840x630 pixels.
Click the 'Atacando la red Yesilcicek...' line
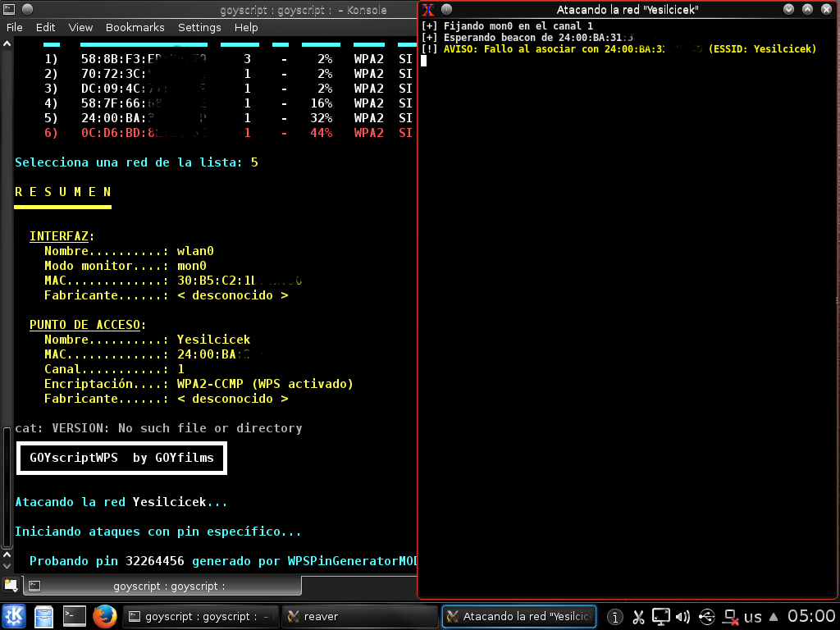tap(121, 502)
